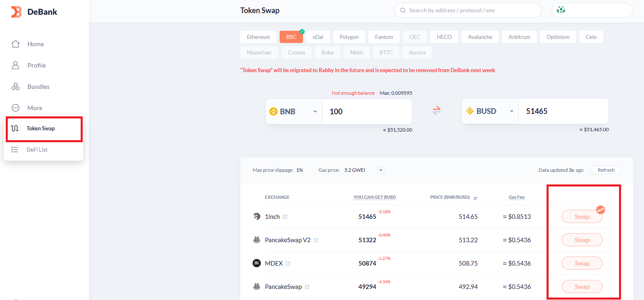Click the MDEX logo icon
644x300 pixels.
coord(257,263)
